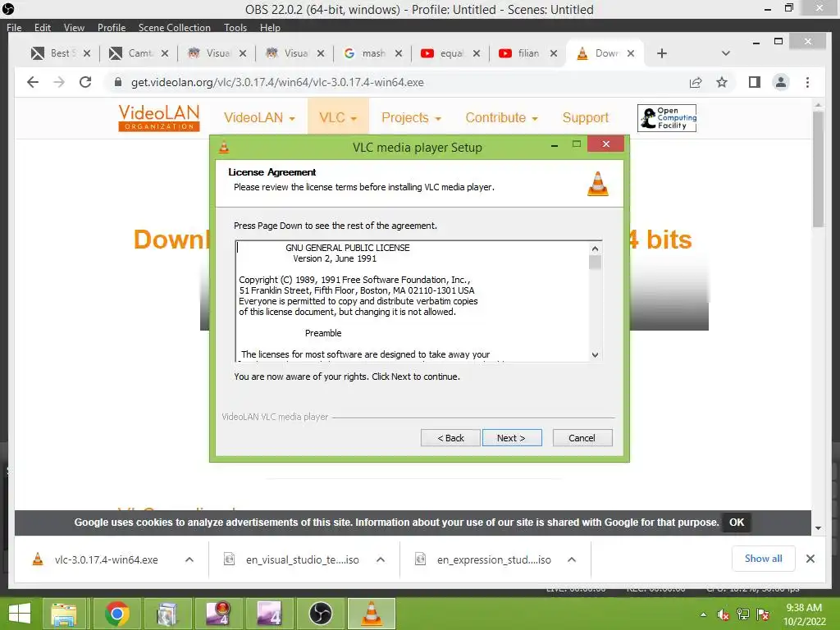Viewport: 840px width, 630px height.
Task: Click the Action Center flag tray icon
Action: [763, 614]
